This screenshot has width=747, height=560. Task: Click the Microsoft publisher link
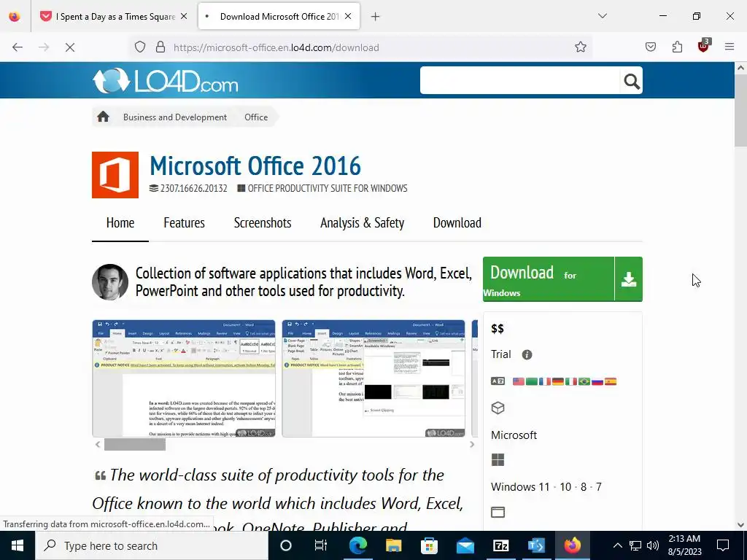click(514, 435)
